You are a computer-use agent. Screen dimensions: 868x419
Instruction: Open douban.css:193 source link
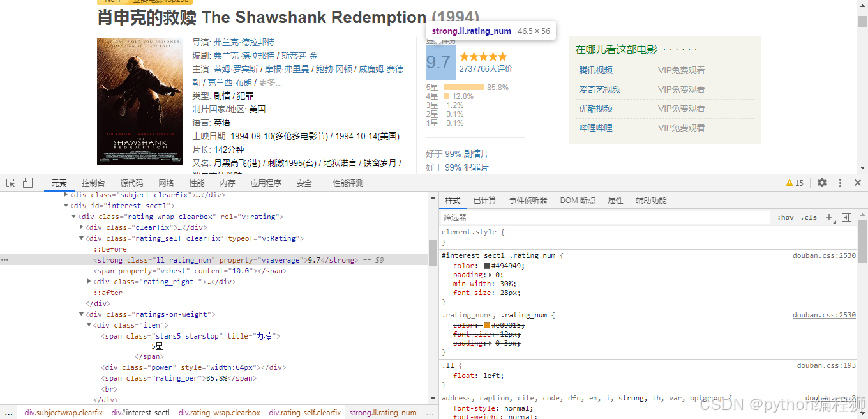[827, 366]
